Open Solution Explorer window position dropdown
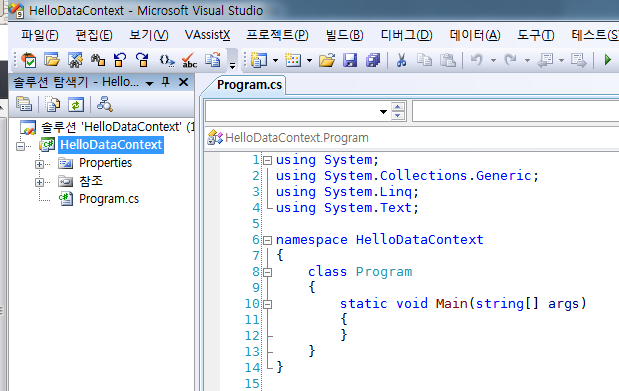 point(149,83)
